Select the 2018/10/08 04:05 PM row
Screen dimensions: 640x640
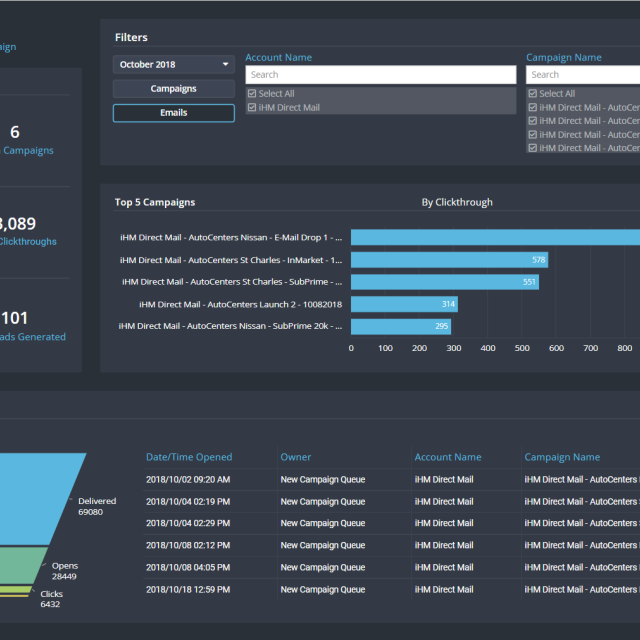[x=391, y=567]
